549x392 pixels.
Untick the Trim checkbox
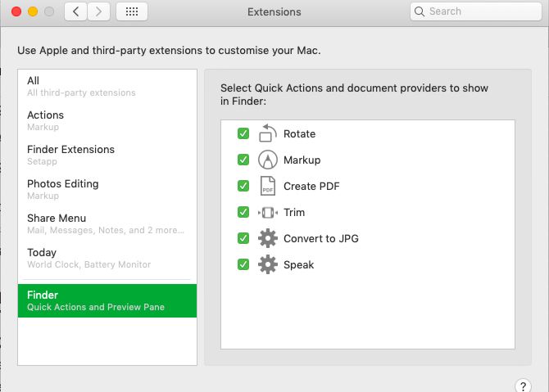click(x=243, y=212)
